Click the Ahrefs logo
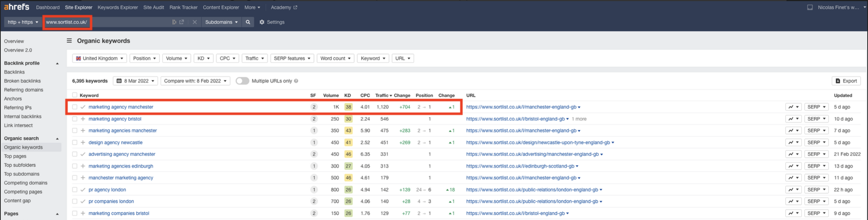The width and height of the screenshot is (868, 220). (x=17, y=7)
